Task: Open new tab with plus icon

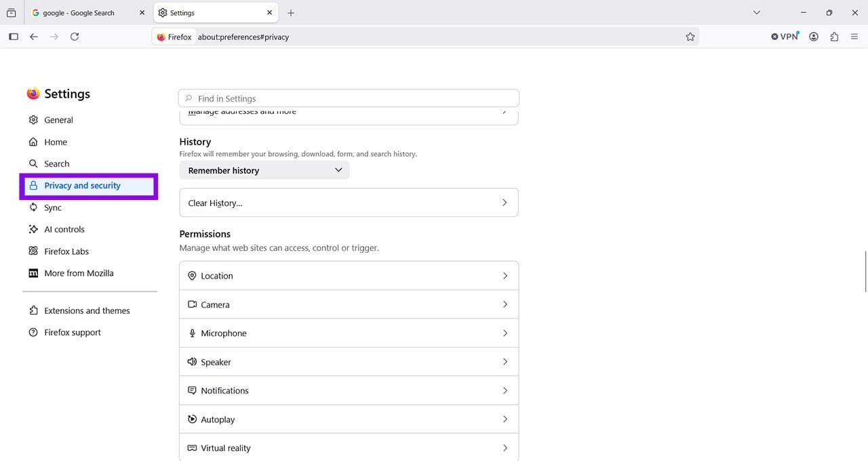Action: pos(291,13)
